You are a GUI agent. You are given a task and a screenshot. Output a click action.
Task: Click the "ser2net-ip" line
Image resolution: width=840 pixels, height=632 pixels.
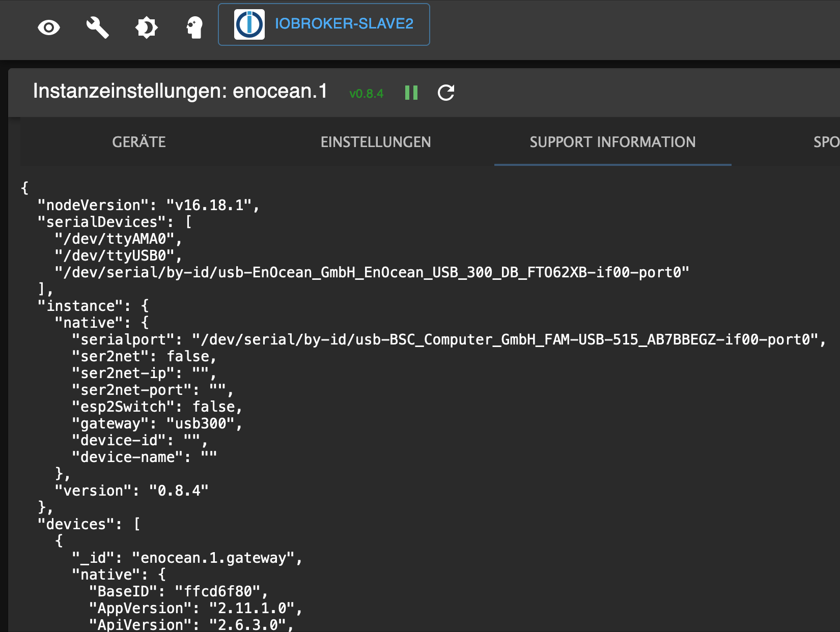145,373
